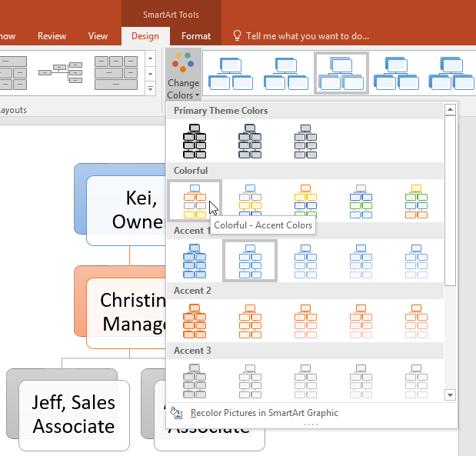Select the Jeff, Sales Associate box
Image resolution: width=476 pixels, height=456 pixels.
[x=73, y=414]
